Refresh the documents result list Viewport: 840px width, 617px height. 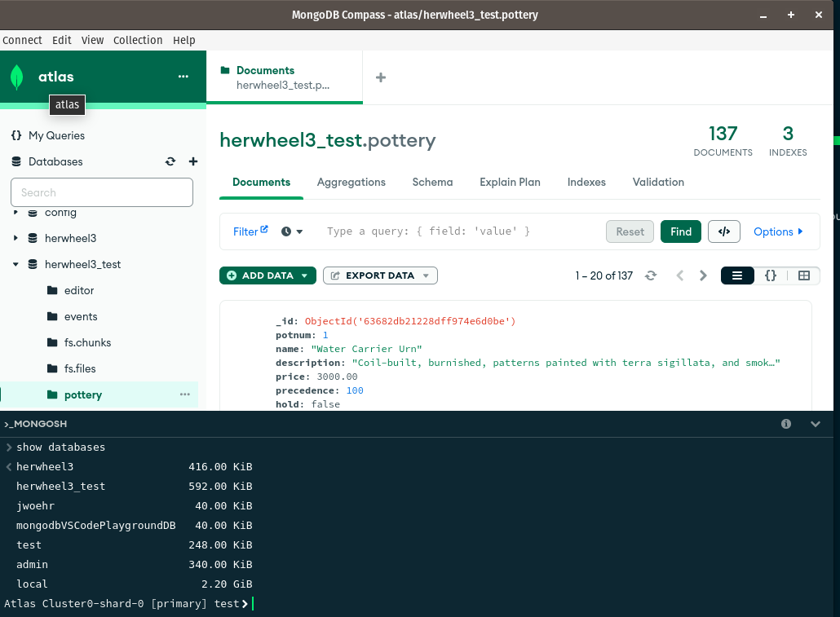pos(650,275)
